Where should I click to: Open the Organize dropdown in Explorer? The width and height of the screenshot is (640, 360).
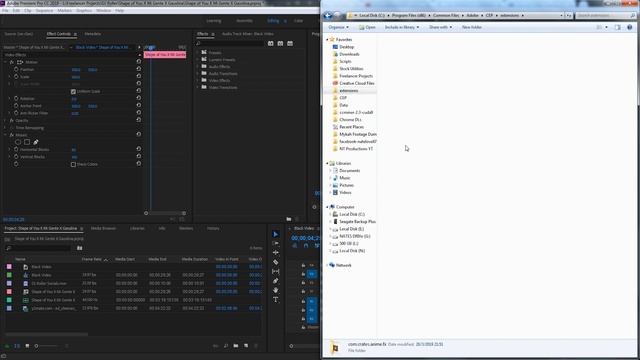point(338,27)
